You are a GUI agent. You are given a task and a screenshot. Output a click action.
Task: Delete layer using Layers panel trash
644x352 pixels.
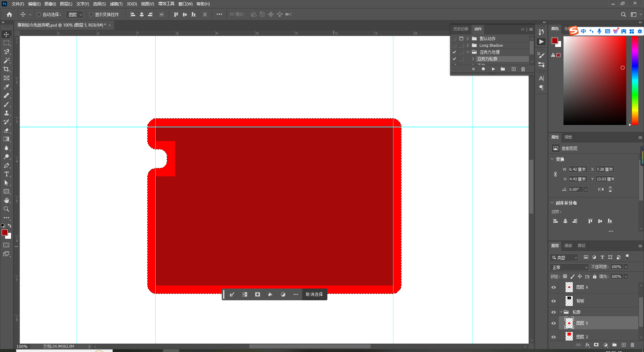tap(632, 345)
